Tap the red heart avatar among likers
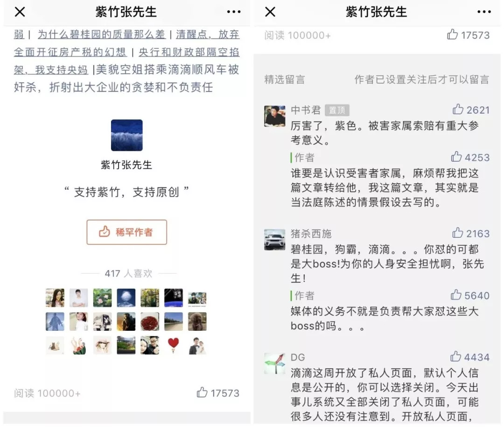This screenshot has width=504, height=427. coord(173,345)
